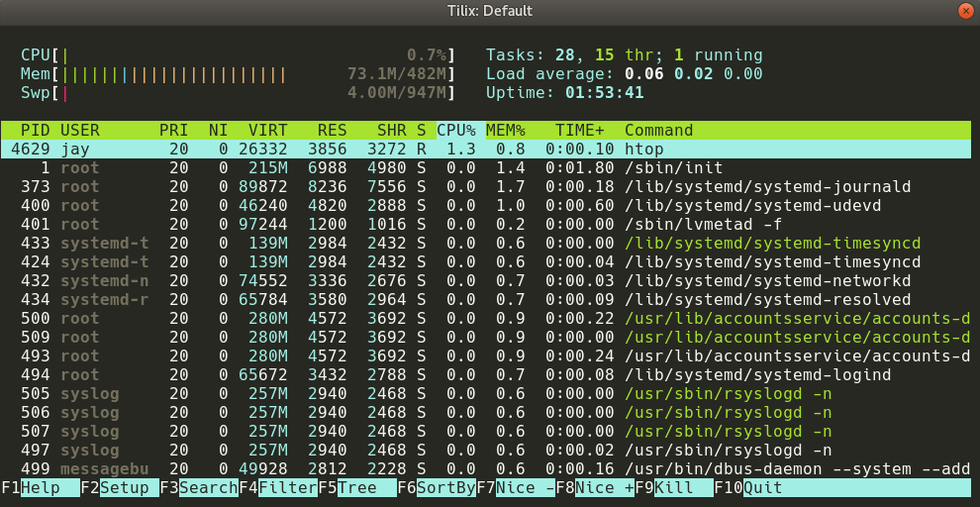Select the /sbin/lvmetad -f process row

[486, 225]
